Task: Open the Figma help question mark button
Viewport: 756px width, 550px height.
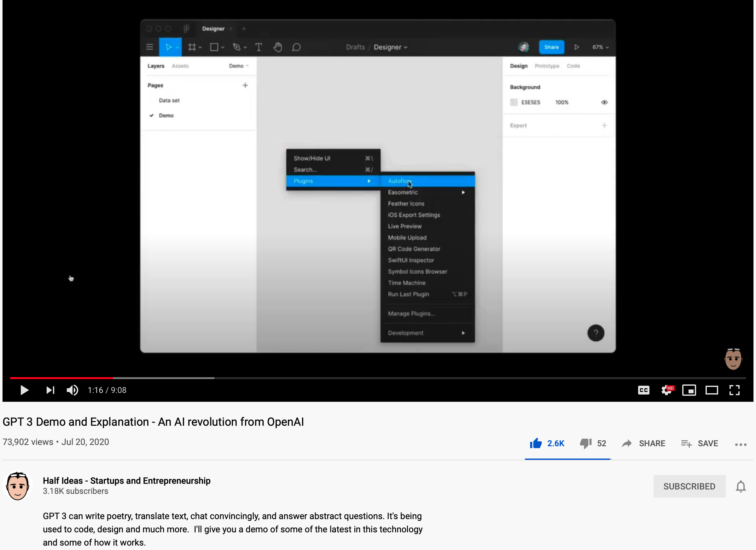Action: coord(596,333)
